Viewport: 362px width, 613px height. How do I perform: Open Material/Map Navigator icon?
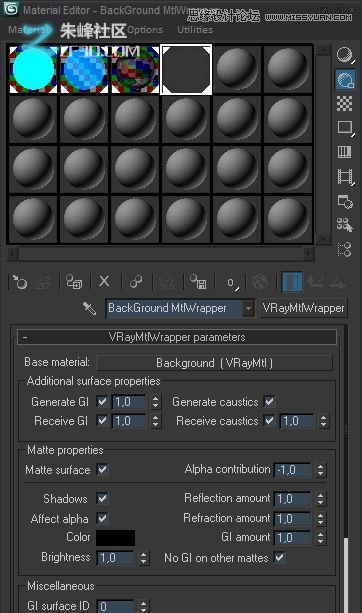[x=345, y=249]
